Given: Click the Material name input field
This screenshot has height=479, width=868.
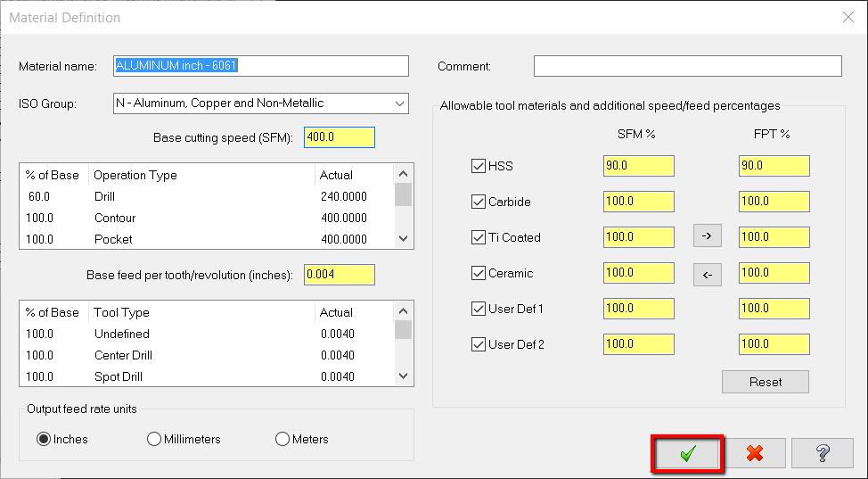Looking at the screenshot, I should tap(261, 66).
